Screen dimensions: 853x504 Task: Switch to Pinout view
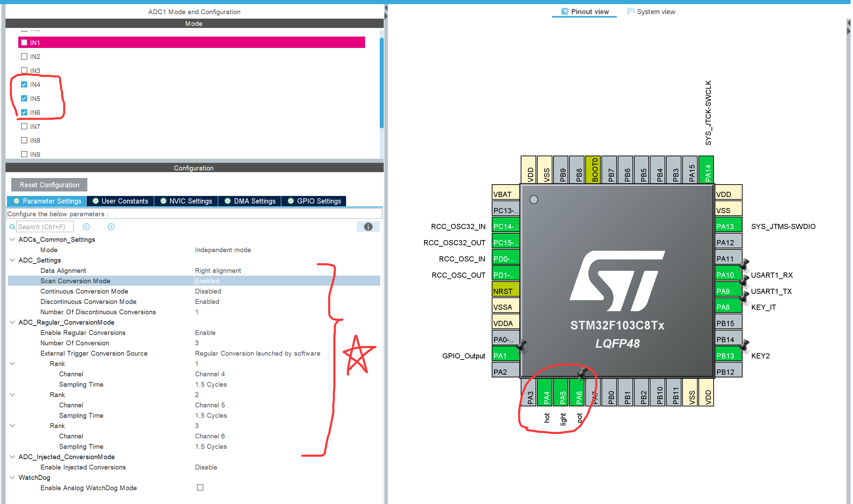click(x=585, y=12)
